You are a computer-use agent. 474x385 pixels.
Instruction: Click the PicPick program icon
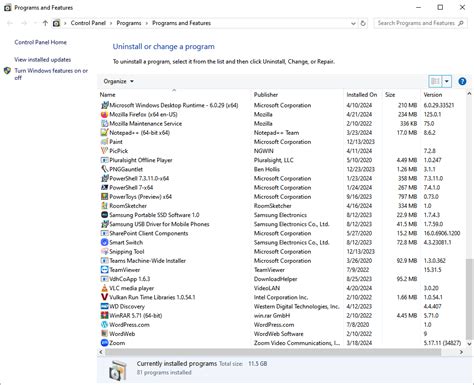tap(104, 151)
